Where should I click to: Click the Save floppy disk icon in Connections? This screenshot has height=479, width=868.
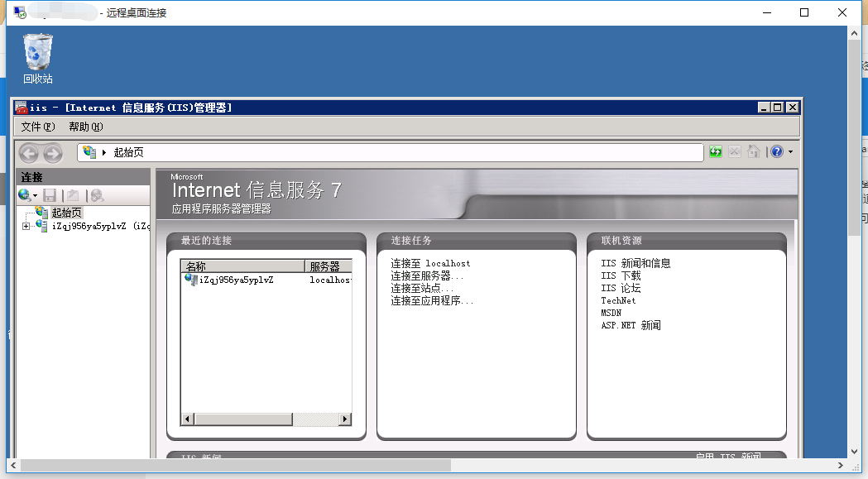tap(50, 195)
